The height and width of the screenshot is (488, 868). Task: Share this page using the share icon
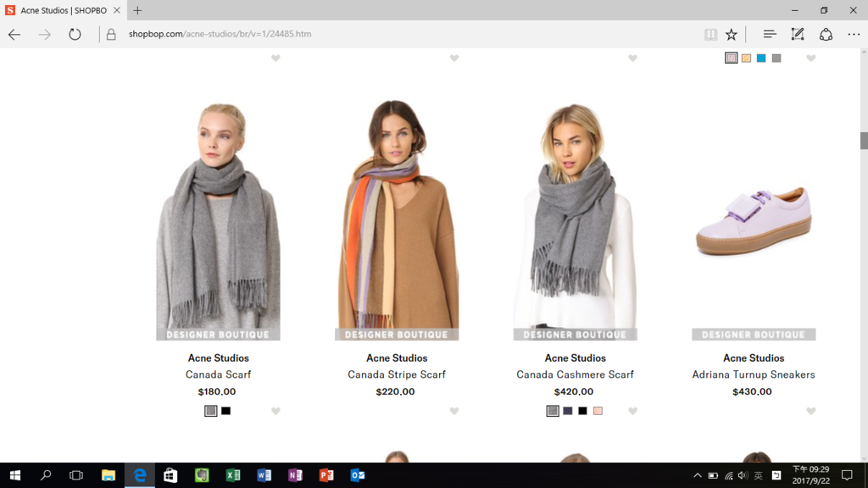point(826,34)
